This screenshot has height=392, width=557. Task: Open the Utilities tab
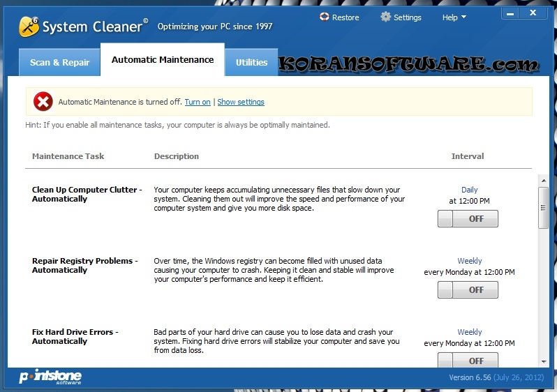(x=251, y=62)
